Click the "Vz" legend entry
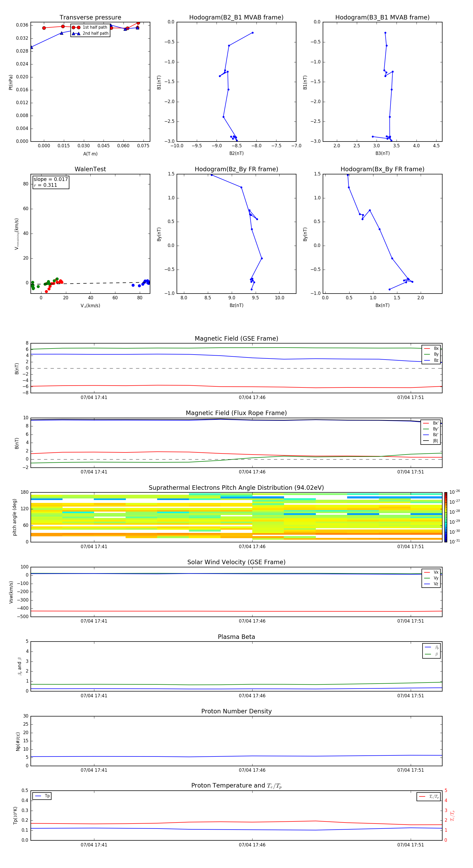This screenshot has width=473, height=868. pyautogui.click(x=431, y=584)
